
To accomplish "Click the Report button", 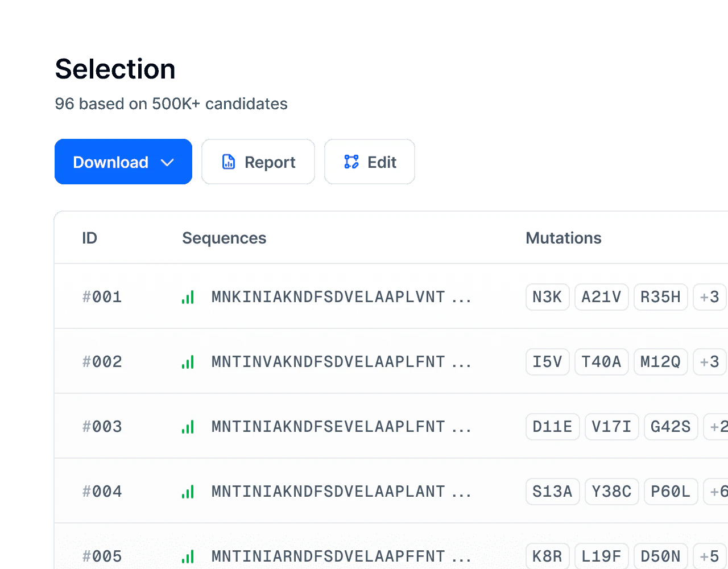I will point(259,162).
